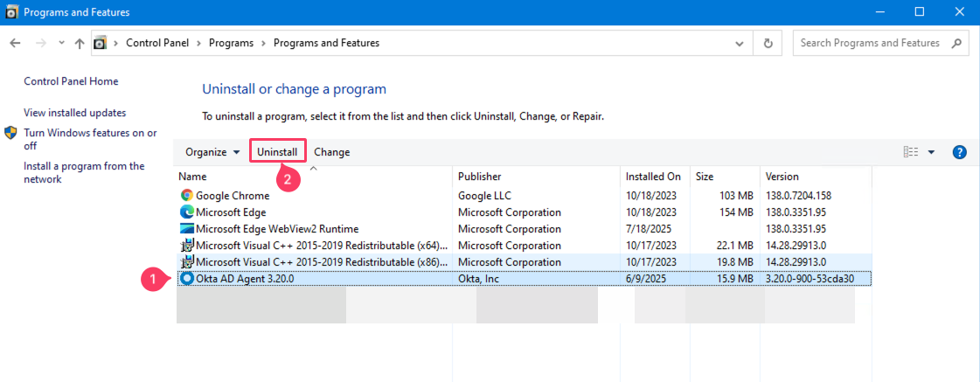Image resolution: width=980 pixels, height=382 pixels.
Task: Click Google LLC publisher cell
Action: click(x=484, y=196)
